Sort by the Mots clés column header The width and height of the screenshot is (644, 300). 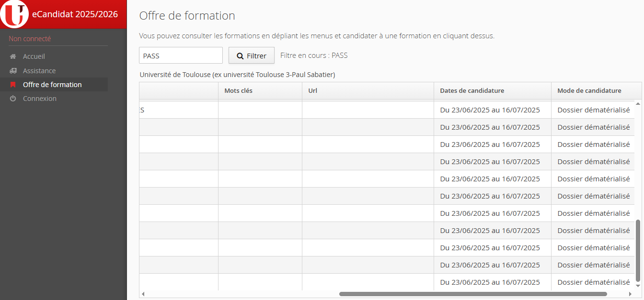point(238,90)
